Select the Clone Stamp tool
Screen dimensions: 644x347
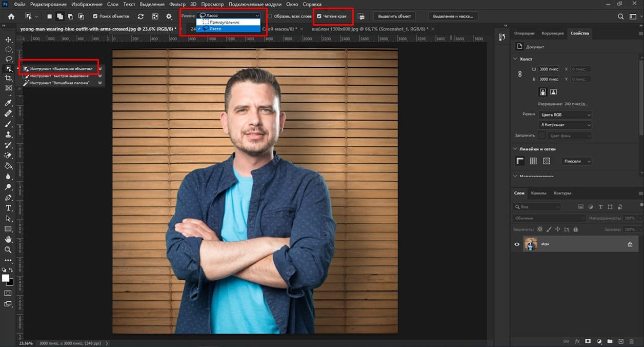[x=8, y=134]
